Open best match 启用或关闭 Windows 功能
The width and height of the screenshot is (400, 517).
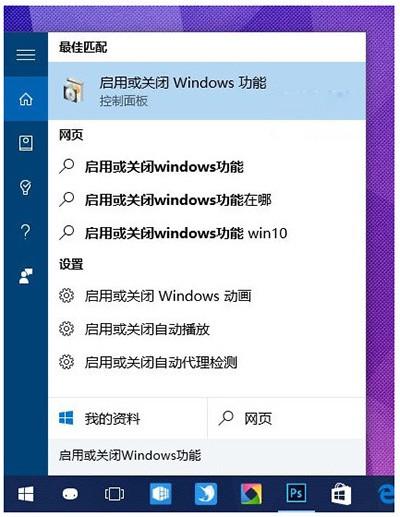click(x=207, y=91)
